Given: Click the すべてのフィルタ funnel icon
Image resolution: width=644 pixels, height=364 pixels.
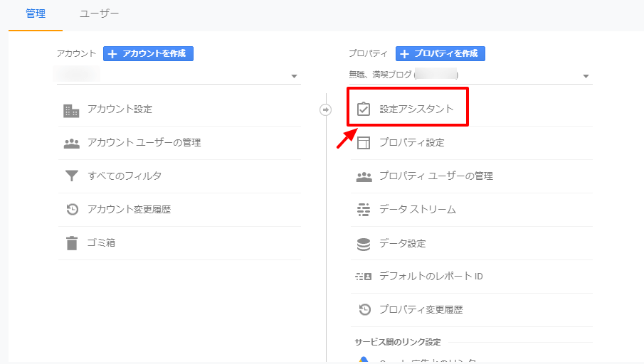Looking at the screenshot, I should point(71,176).
